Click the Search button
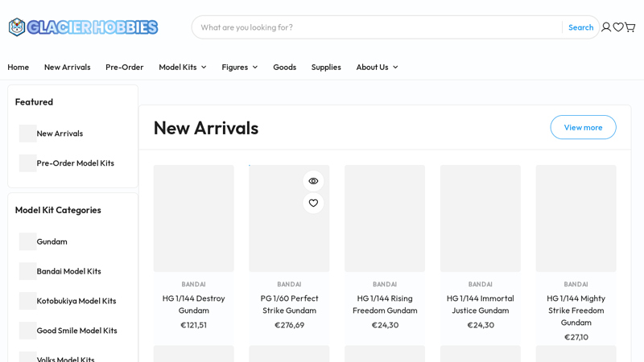 point(580,27)
